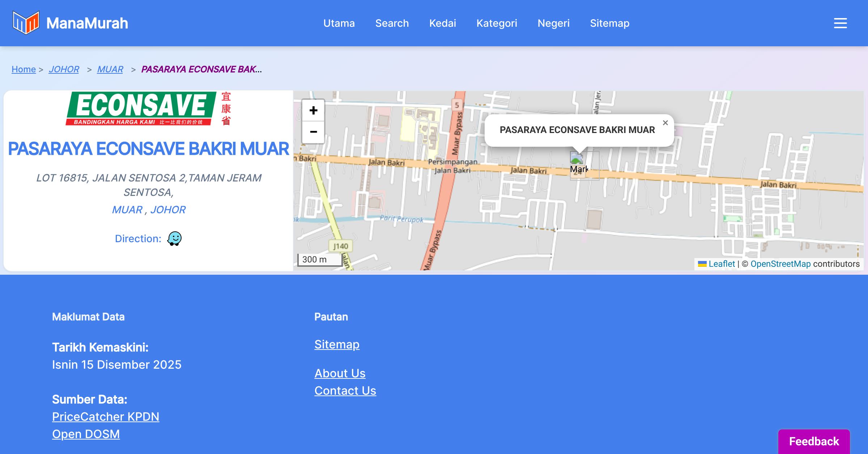The height and width of the screenshot is (454, 868).
Task: Open the PriceCatcher KPDN source link
Action: [x=106, y=416]
